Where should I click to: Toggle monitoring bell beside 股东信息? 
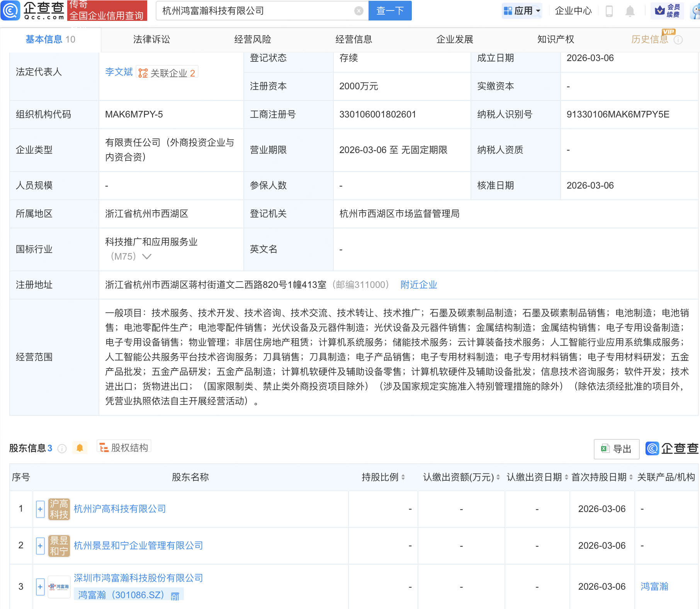80,447
